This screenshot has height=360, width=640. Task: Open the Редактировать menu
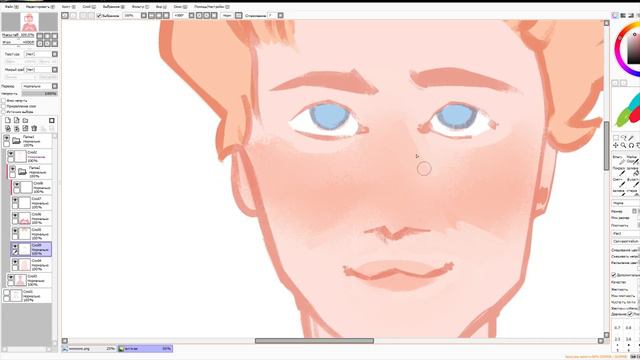40,7
